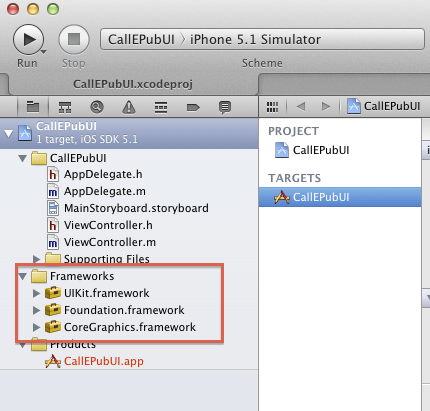430x411 pixels.
Task: Run the CallEPubUI project
Action: (28, 39)
